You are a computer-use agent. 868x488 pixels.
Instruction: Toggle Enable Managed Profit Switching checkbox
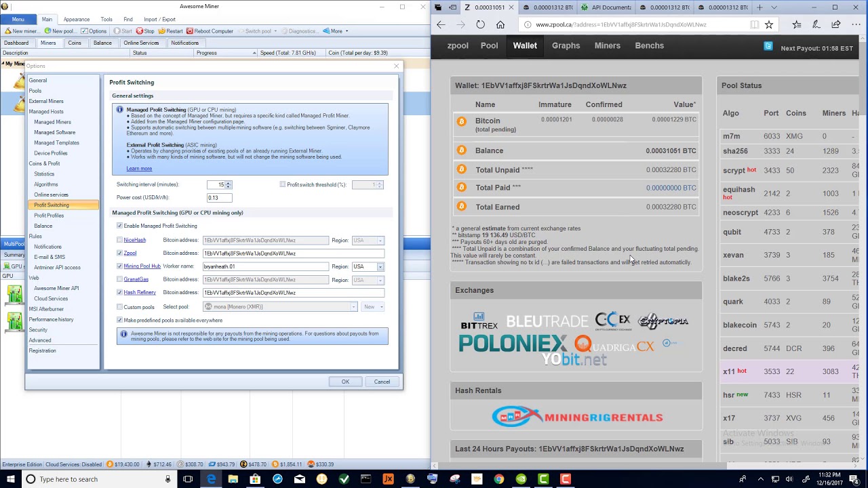120,226
